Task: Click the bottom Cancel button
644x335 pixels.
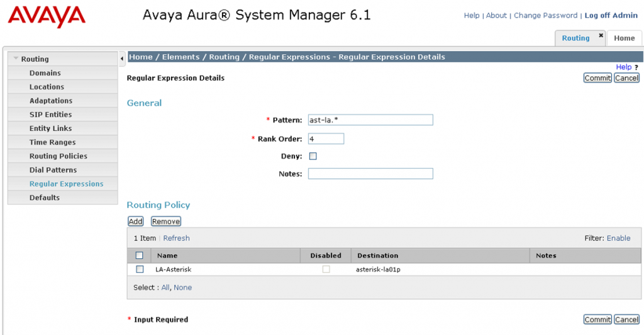Action: click(627, 319)
